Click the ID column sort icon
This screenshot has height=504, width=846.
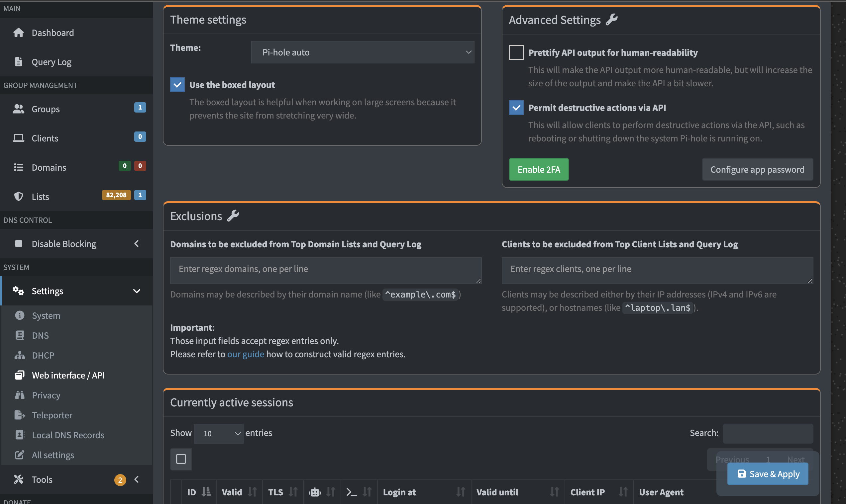(206, 492)
